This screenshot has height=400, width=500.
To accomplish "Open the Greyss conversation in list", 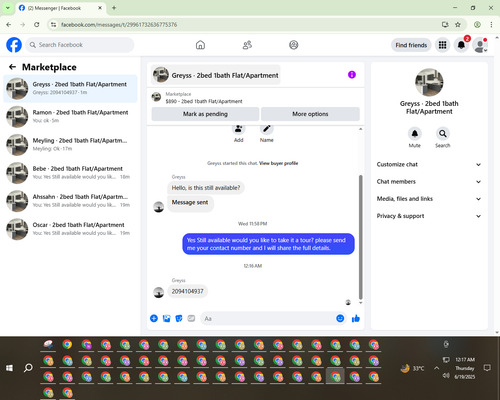I will [70, 88].
